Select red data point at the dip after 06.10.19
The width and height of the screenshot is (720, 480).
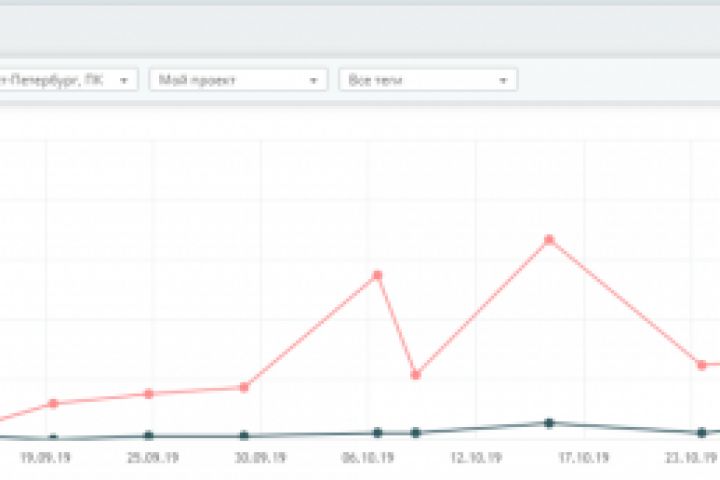tap(416, 375)
